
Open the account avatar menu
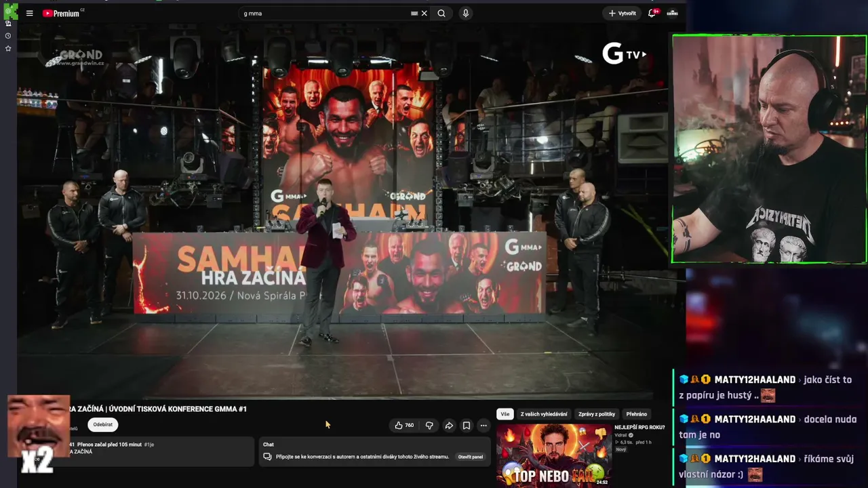coord(672,13)
